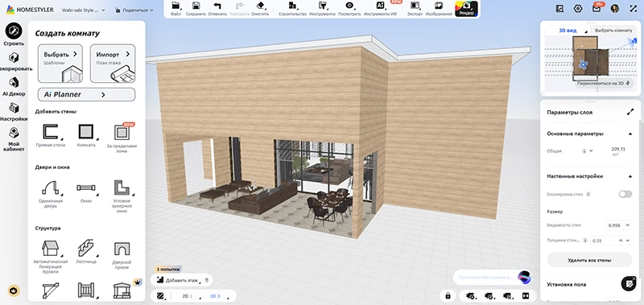Screen dimensions: 644x305
Task: Click Переключиться на 3D in the minimap
Action: [602, 83]
